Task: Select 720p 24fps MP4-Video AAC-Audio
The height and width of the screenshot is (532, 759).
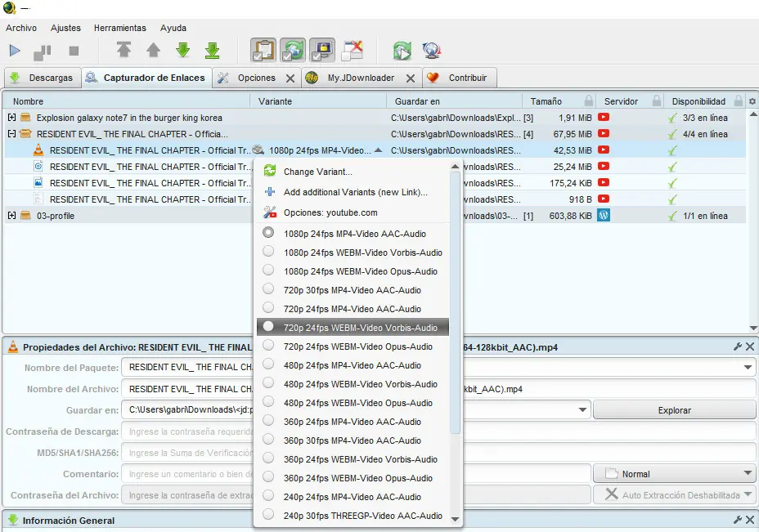Action: pyautogui.click(x=353, y=309)
